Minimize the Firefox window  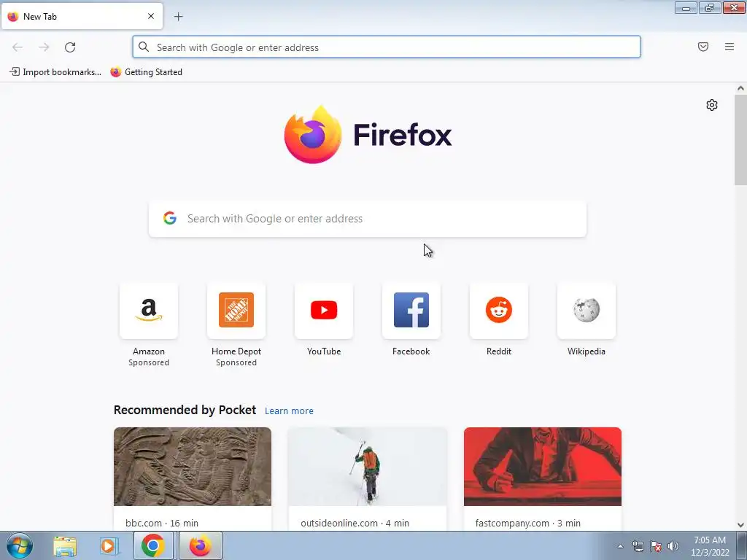pyautogui.click(x=686, y=7)
